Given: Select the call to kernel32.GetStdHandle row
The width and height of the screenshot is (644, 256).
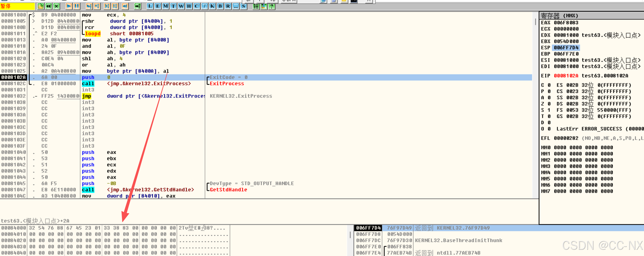Looking at the screenshot, I should click(x=266, y=190).
